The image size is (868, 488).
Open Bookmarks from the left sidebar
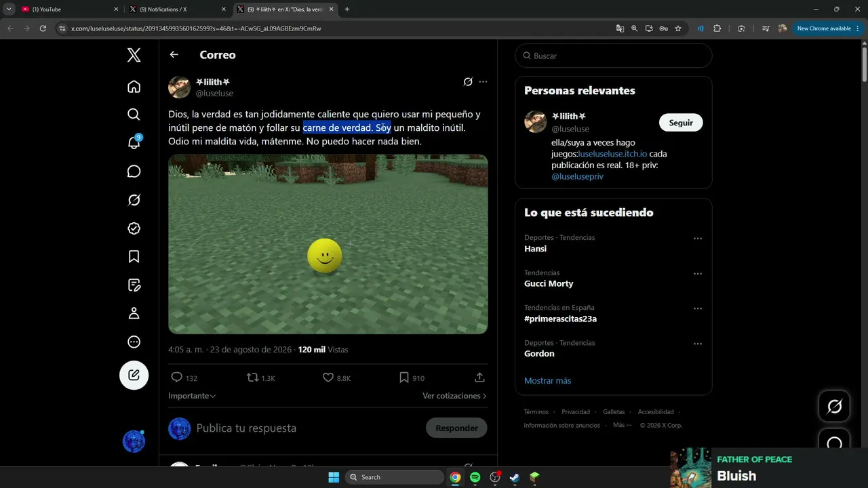[x=134, y=257]
